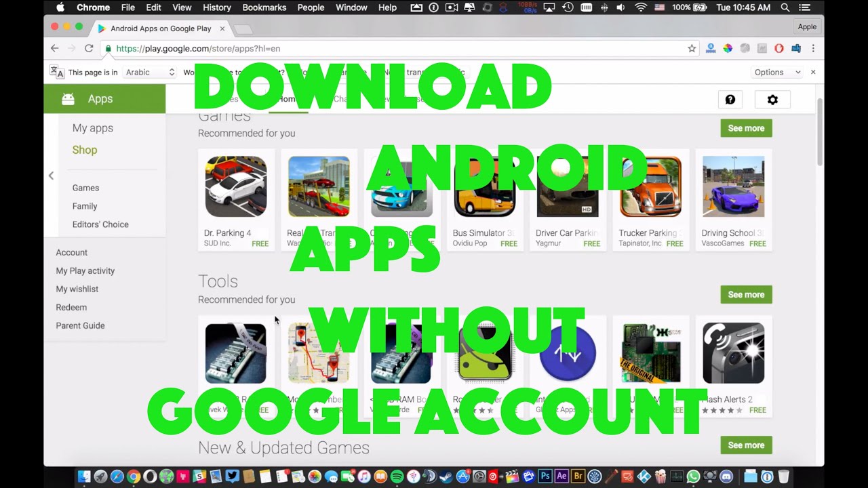Click the Apple profile button in Chrome
868x488 pixels.
[x=807, y=26]
